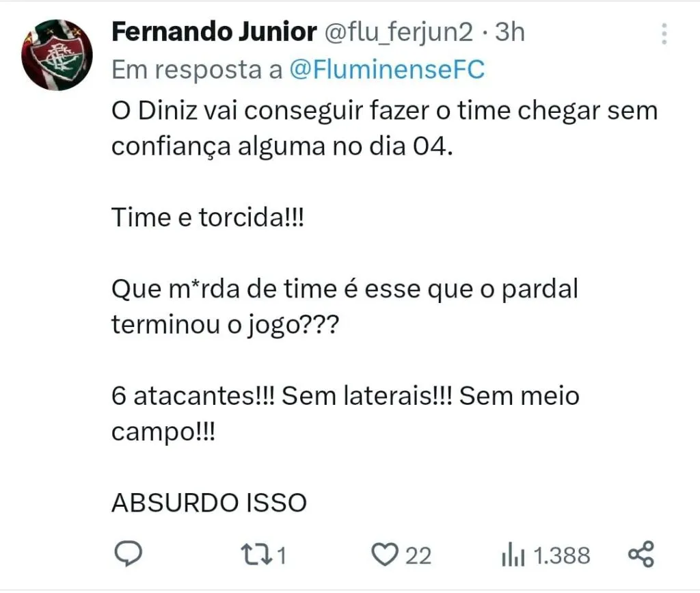Image resolution: width=700 pixels, height=593 pixels.
Task: Click the "ABSURDO ISSO" text
Action: pyautogui.click(x=209, y=503)
